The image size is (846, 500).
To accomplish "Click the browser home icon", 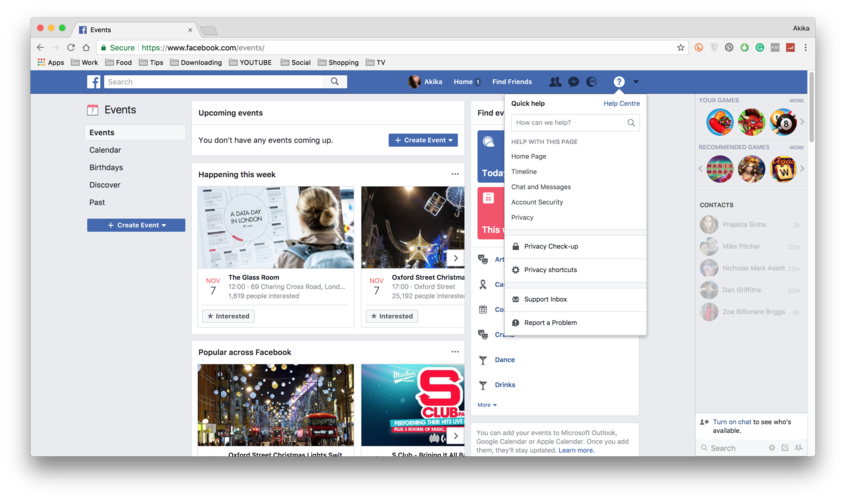I will pos(86,47).
